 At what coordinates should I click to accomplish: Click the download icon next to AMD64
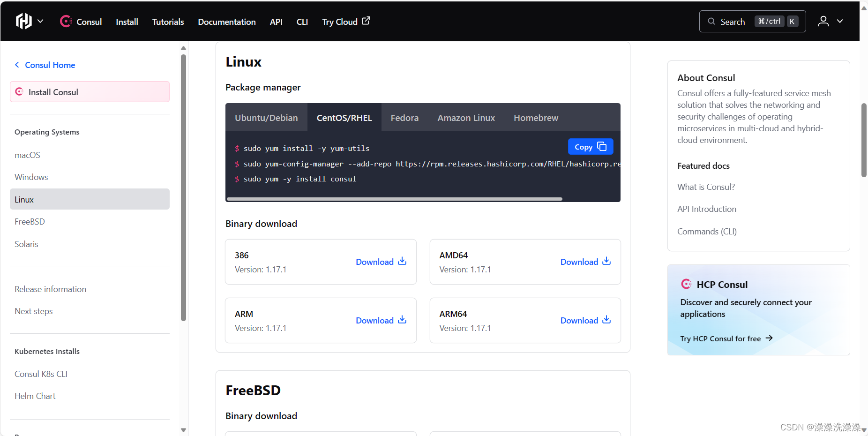606,261
